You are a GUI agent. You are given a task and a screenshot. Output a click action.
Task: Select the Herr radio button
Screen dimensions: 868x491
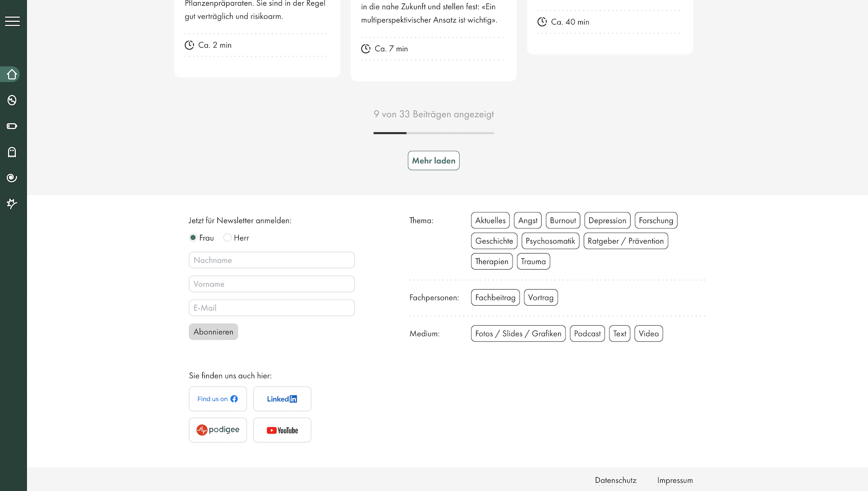coord(227,237)
